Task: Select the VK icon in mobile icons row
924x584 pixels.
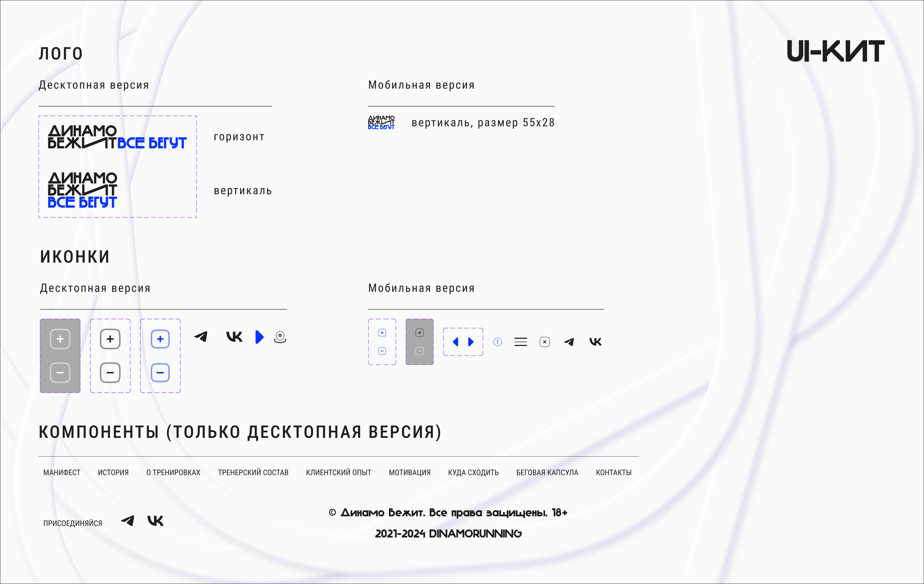Action: pos(595,341)
